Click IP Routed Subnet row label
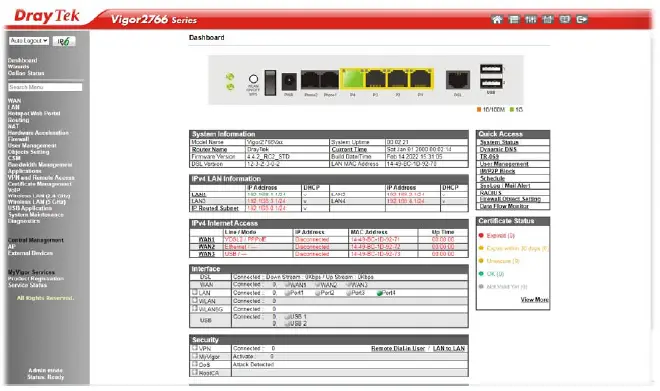Viewport: 660px width, 391px height. 215,208
